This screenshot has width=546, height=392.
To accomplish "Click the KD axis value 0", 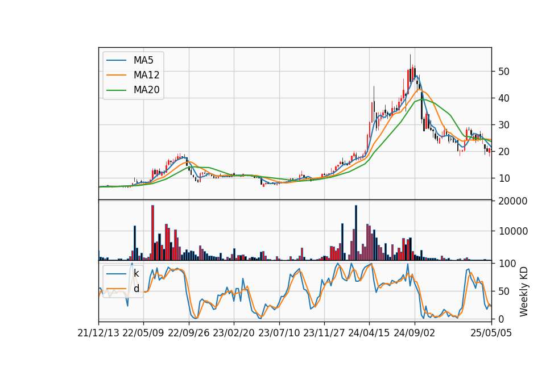I will pos(501,319).
